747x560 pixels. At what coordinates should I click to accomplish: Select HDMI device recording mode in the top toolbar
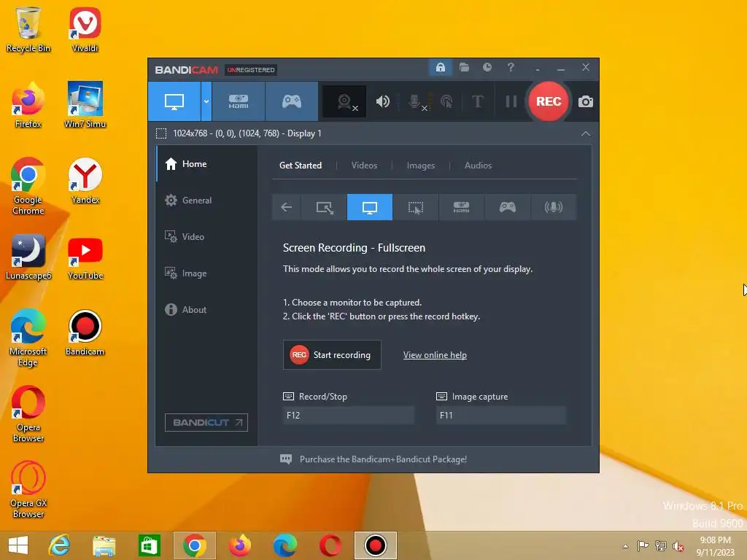coord(239,101)
